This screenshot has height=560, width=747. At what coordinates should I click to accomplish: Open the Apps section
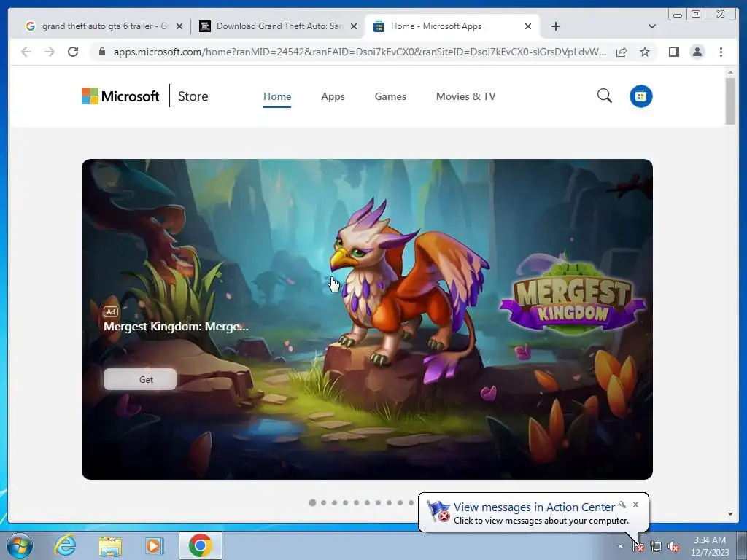pos(333,96)
